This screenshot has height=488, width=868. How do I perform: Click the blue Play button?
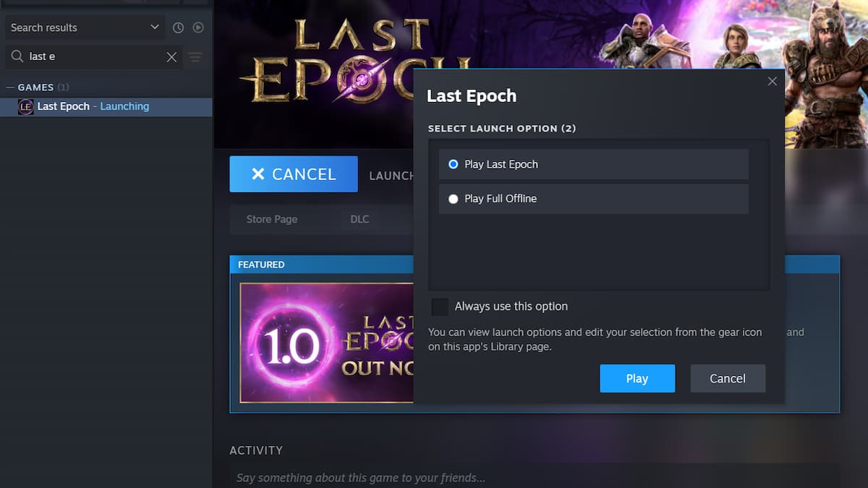tap(637, 378)
